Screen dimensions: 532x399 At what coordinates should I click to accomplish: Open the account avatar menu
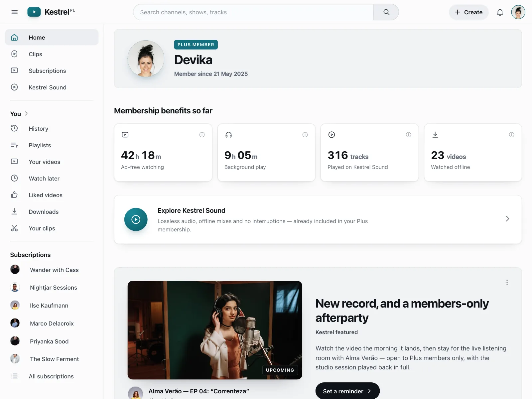518,12
